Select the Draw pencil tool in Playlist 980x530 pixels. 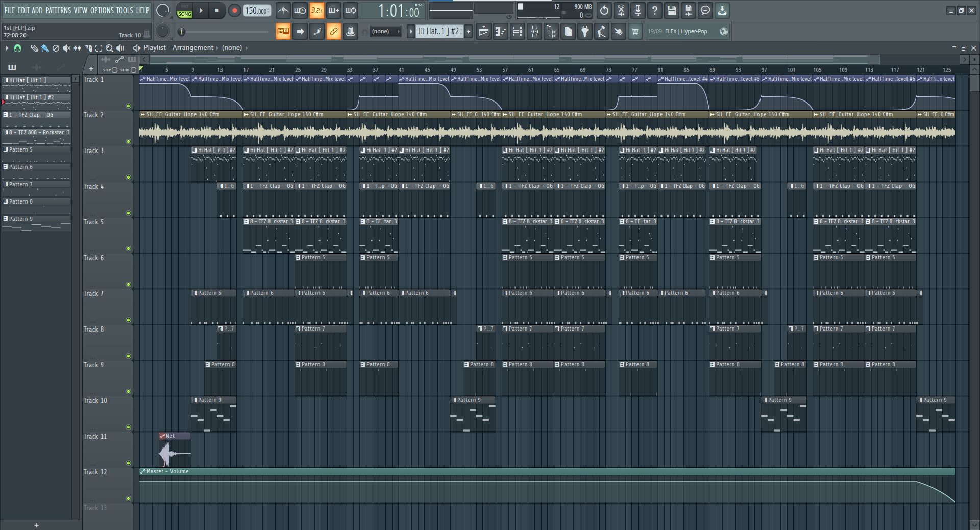pyautogui.click(x=34, y=48)
